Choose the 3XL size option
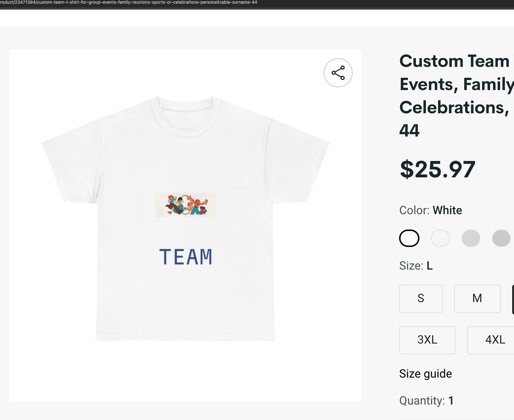This screenshot has width=514, height=420. coord(427,340)
